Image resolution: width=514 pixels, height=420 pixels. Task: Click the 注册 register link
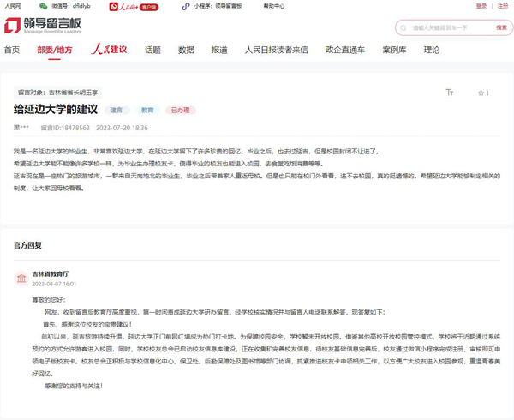(503, 6)
